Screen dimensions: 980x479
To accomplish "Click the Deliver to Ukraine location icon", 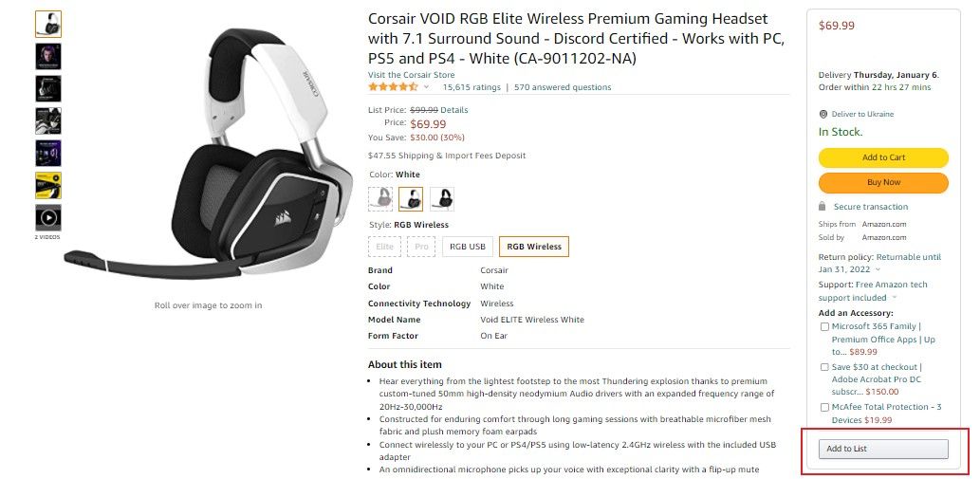I will click(823, 114).
